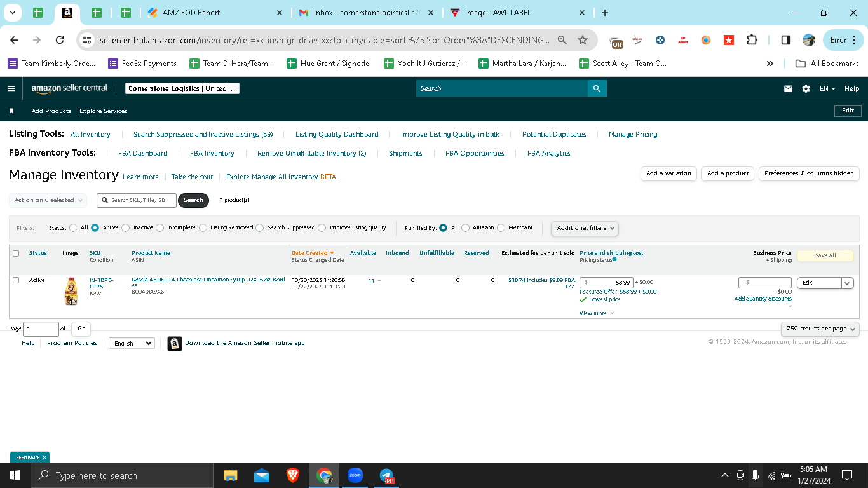This screenshot has height=488, width=868.
Task: Select the Improve listing quality filter
Action: tap(322, 227)
